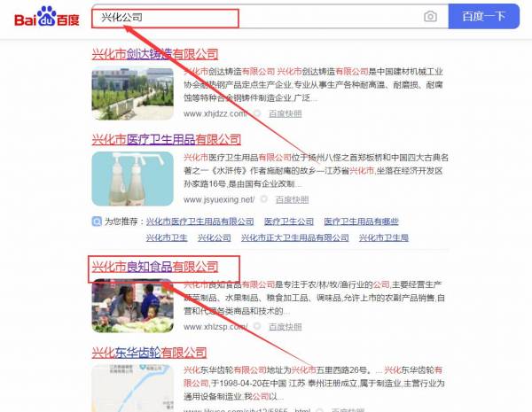Select recommended search 医疗卫生公司
The height and width of the screenshot is (412, 532).
tap(289, 222)
